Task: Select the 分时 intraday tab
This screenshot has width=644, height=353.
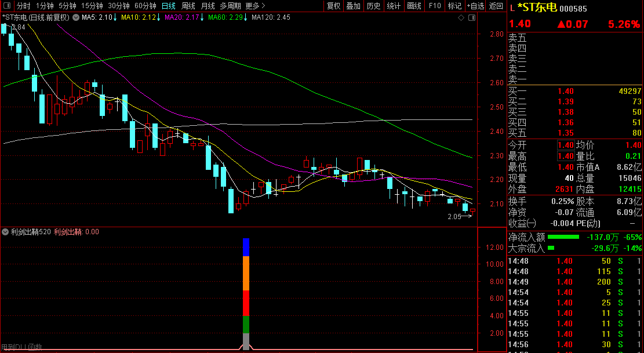Action: pos(23,6)
